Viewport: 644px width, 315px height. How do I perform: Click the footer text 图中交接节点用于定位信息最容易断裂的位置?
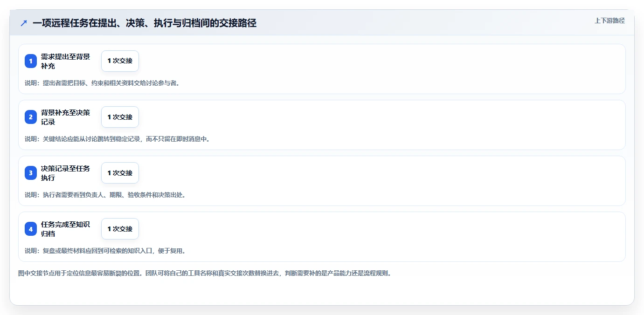click(x=79, y=273)
